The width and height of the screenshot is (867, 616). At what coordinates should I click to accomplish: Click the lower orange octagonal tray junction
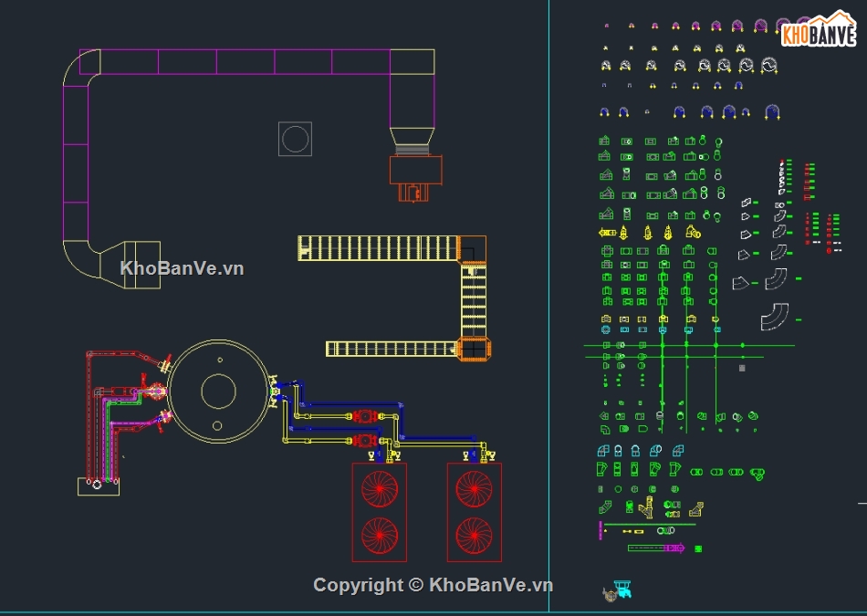point(474,350)
